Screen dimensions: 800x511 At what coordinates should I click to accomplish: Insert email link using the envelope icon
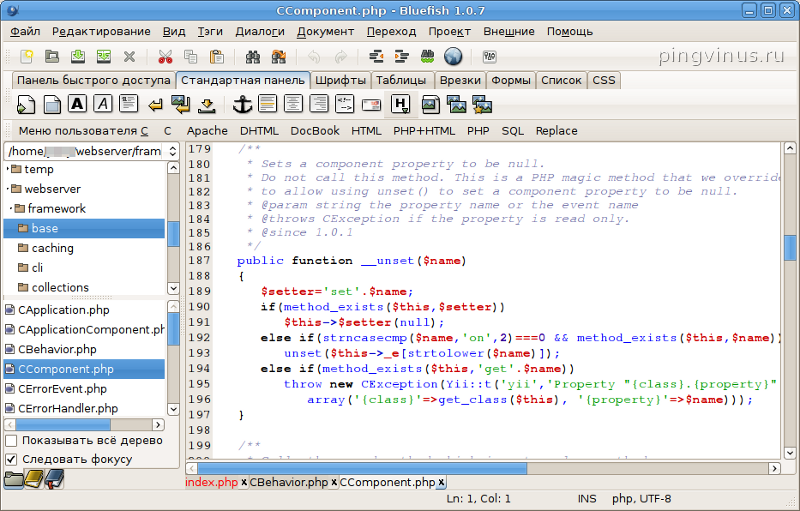pyautogui.click(x=371, y=105)
